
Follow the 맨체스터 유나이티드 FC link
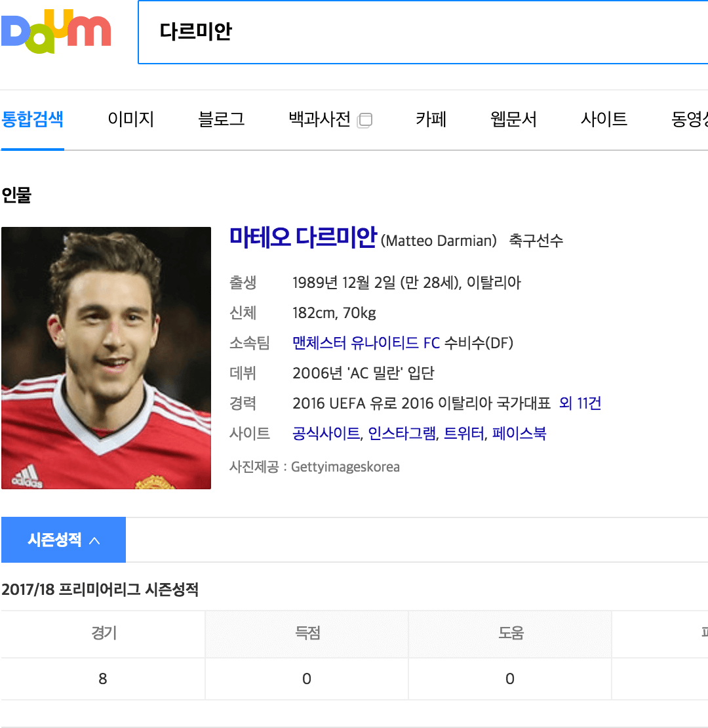click(366, 343)
